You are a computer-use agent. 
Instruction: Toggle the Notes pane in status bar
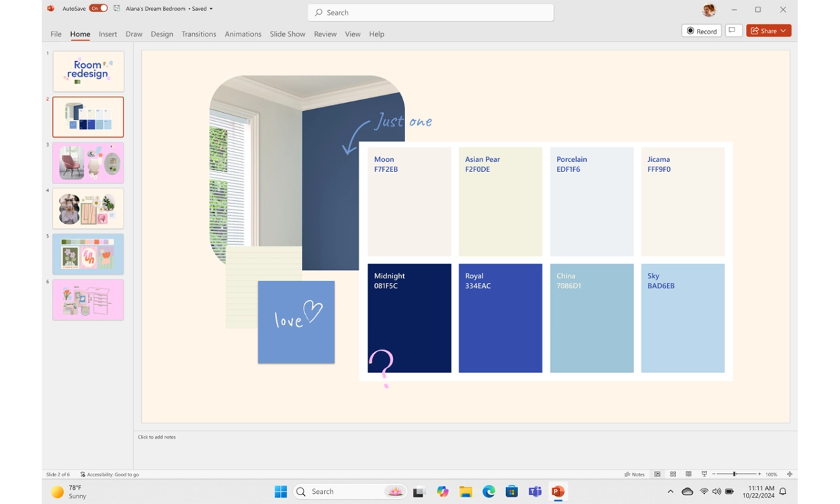point(634,474)
